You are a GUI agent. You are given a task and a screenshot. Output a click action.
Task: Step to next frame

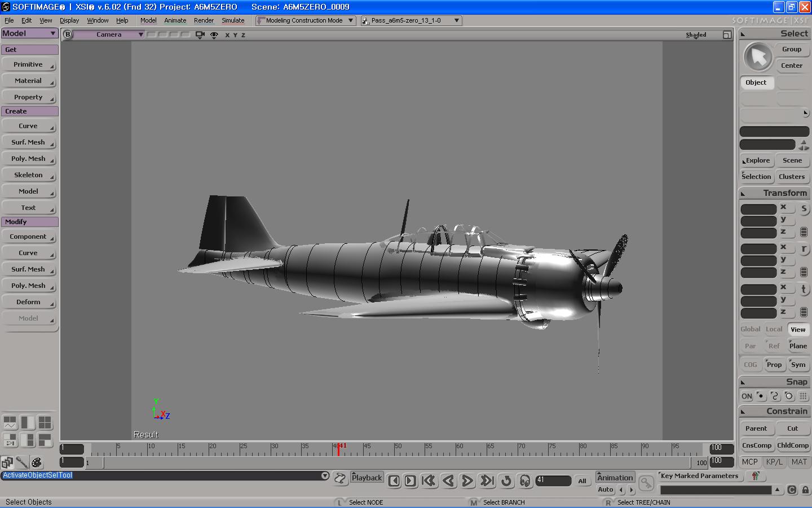click(411, 481)
